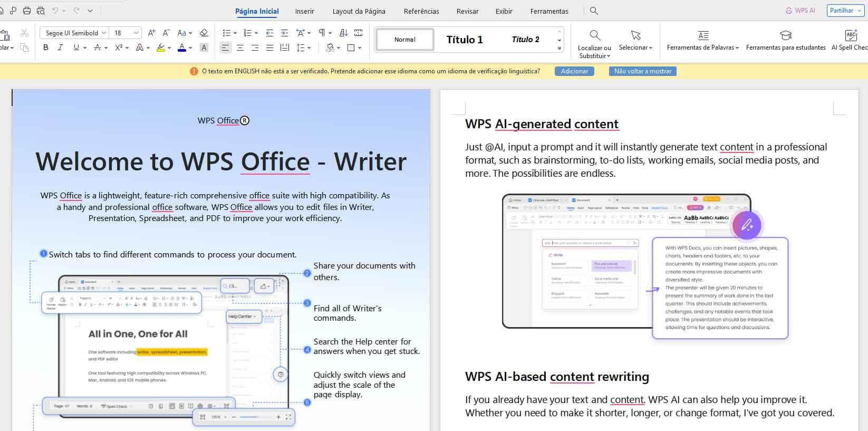Toggle Distributed alignment
The height and width of the screenshot is (431, 868).
click(284, 47)
